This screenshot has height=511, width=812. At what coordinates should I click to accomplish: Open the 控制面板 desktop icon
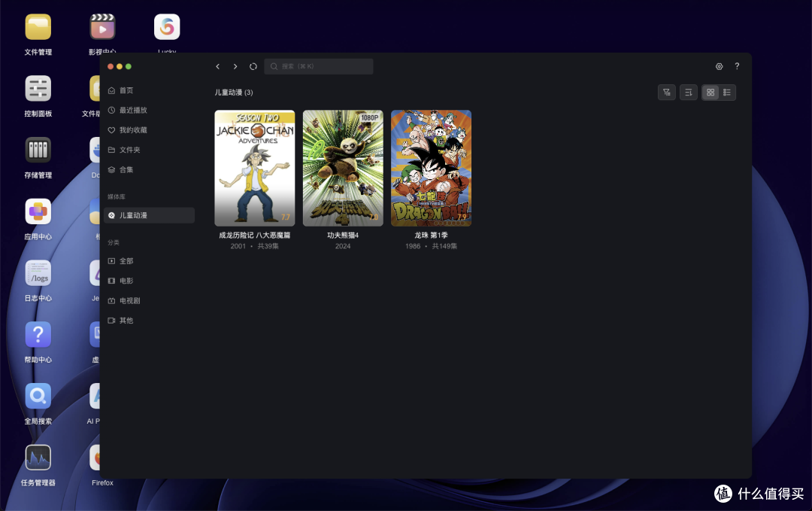(38, 89)
